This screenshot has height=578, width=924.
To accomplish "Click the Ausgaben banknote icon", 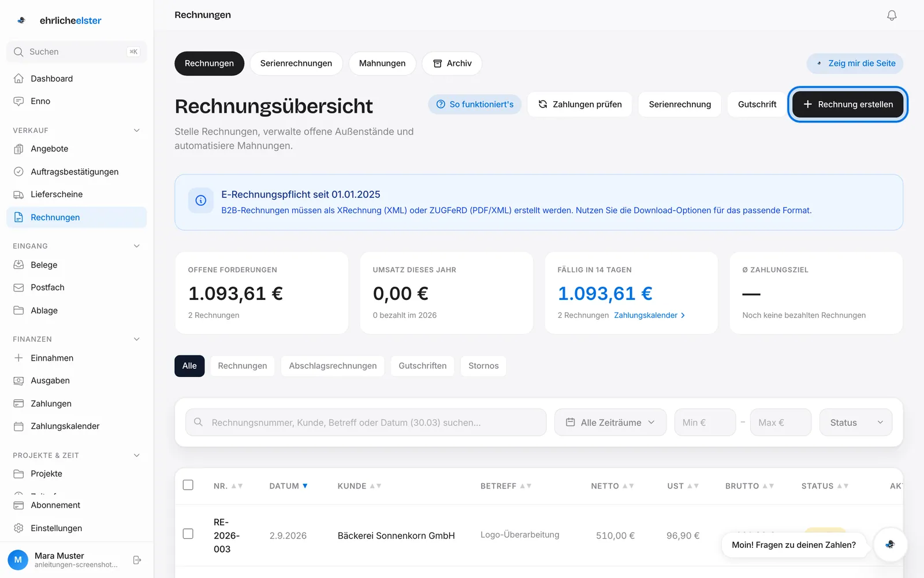I will tap(18, 381).
